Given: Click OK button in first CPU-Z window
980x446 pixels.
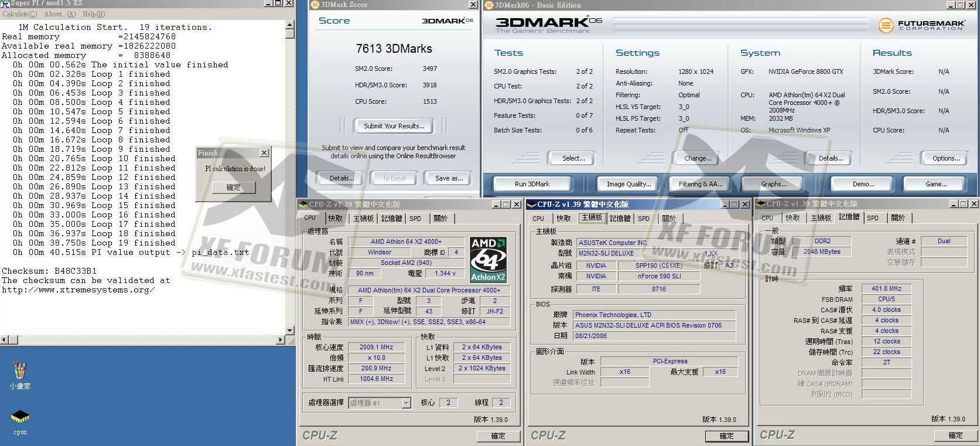Looking at the screenshot, I should coord(498,435).
